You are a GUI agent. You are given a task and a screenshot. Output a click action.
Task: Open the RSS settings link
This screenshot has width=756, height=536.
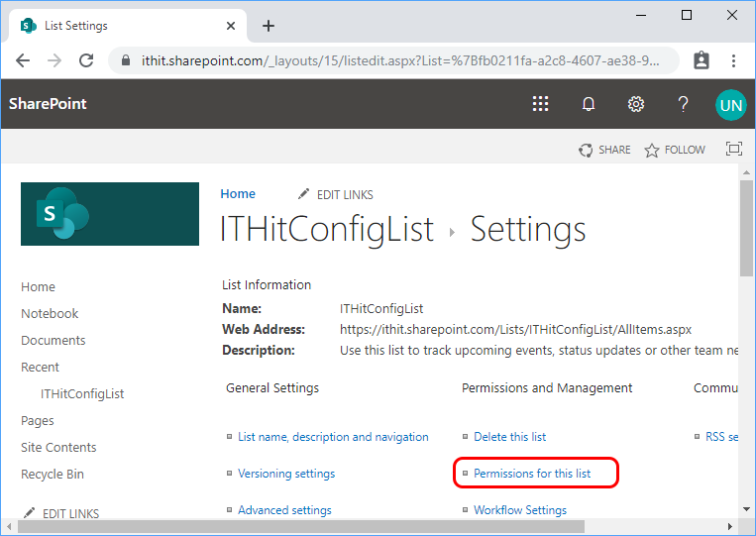(x=721, y=437)
